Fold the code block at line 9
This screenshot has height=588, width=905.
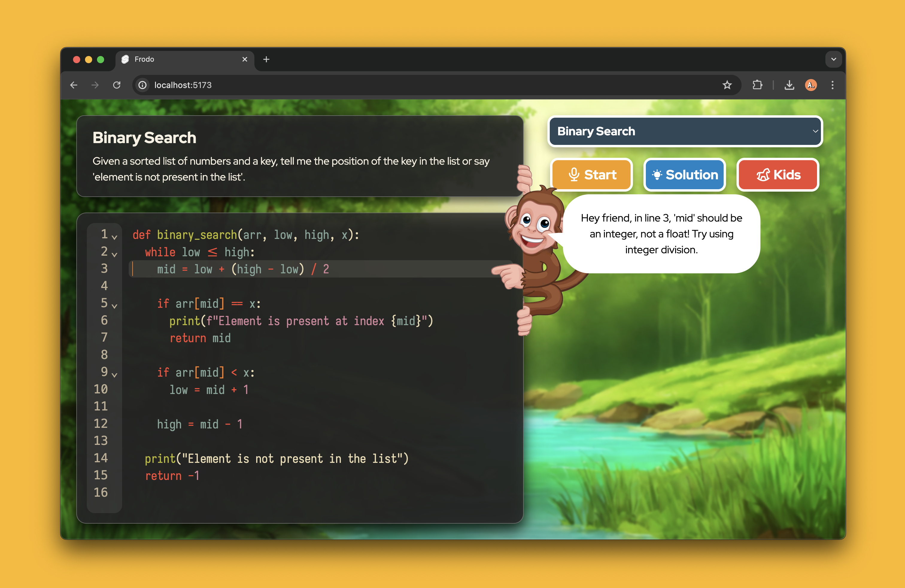click(114, 375)
